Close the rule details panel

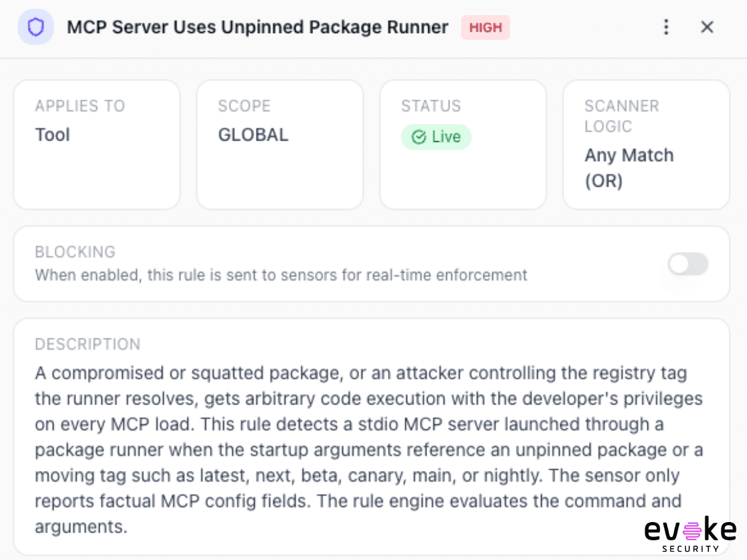(707, 27)
